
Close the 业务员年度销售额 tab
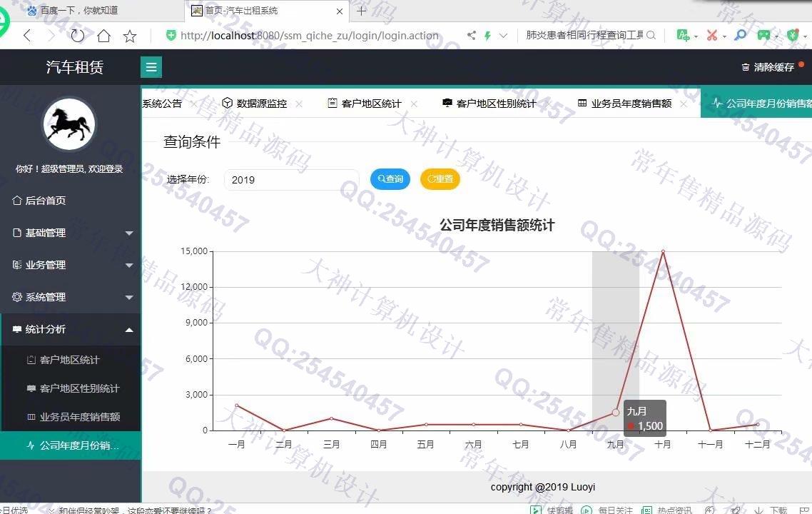(x=684, y=104)
